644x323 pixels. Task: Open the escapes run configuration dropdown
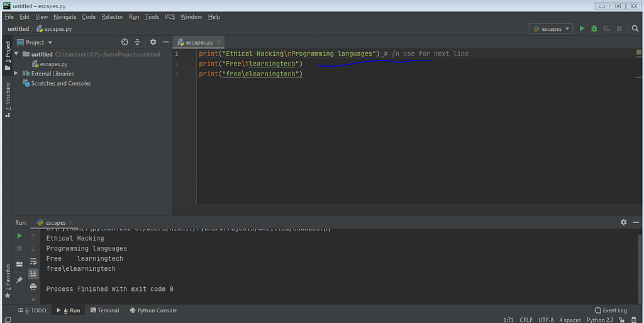pos(551,29)
